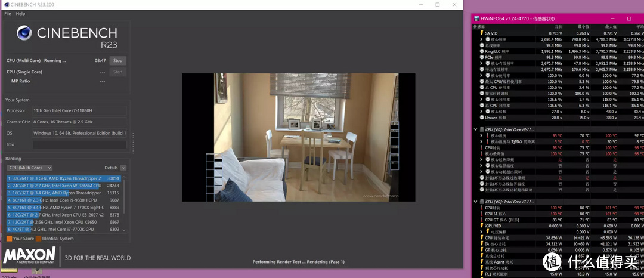Click the icon beside 封装/环形总线功耗超出限制
Image resolution: width=644 pixels, height=278 pixels.
tap(482, 190)
